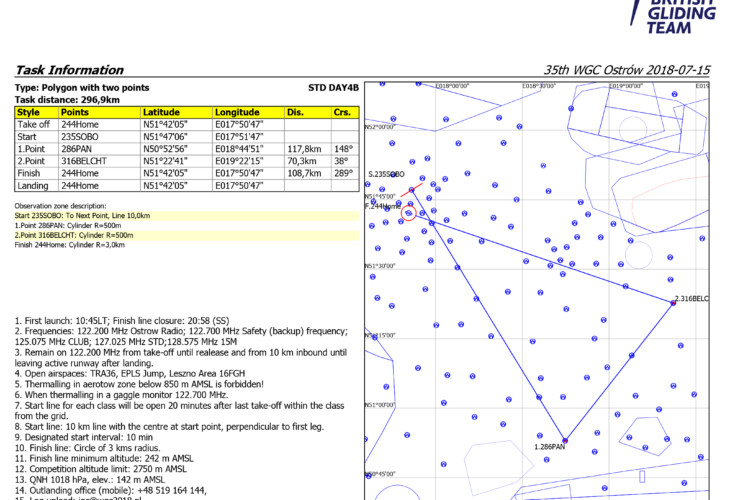730x500 pixels.
Task: Click the 1.286PAN turnpoint marker on map
Action: coord(565,441)
